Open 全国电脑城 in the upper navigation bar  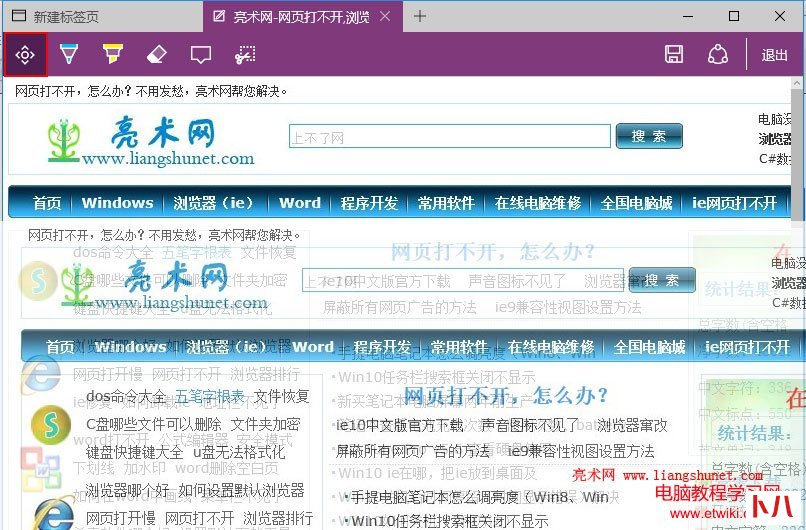(636, 203)
